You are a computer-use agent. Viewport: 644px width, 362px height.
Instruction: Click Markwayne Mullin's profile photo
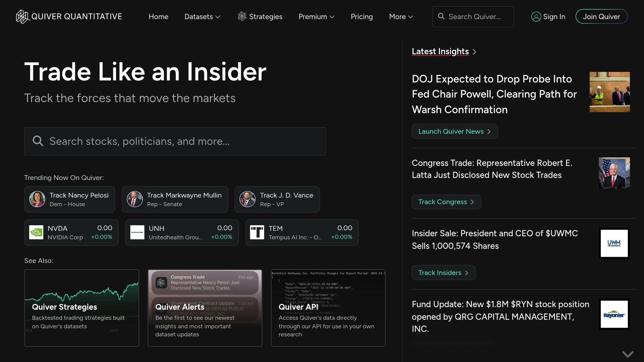click(x=135, y=199)
